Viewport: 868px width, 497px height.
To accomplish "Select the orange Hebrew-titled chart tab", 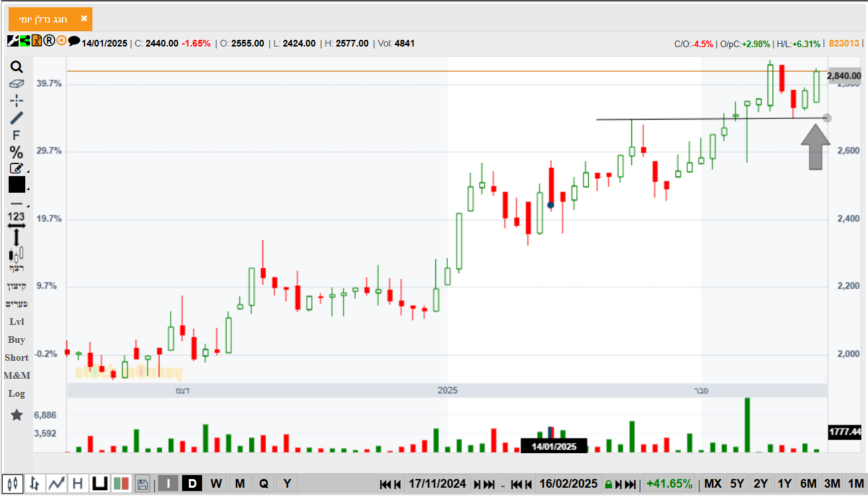I will 51,19.
